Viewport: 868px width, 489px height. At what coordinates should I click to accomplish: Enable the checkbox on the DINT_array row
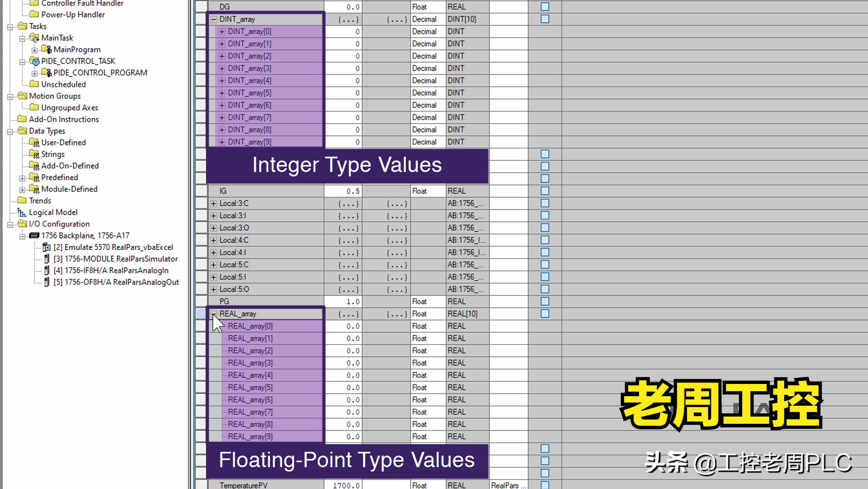pyautogui.click(x=544, y=19)
